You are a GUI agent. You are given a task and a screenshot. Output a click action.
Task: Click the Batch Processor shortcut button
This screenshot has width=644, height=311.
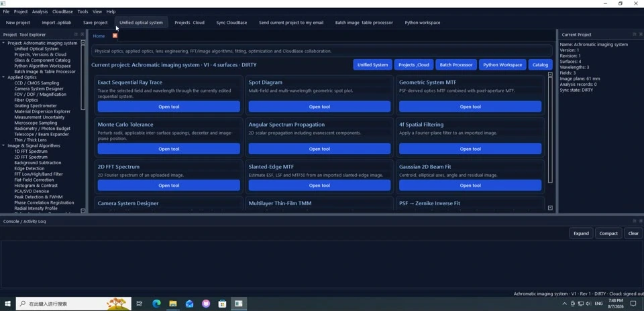[x=456, y=65]
